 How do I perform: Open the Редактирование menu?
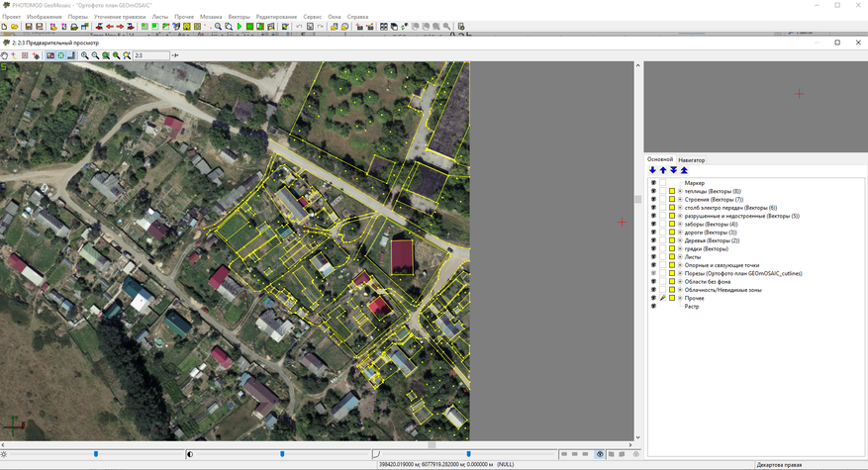tap(276, 17)
